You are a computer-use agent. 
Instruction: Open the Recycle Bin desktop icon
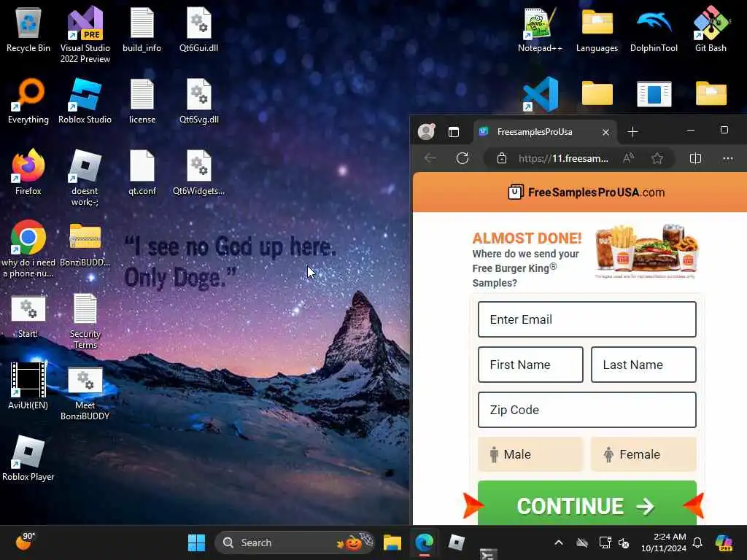click(28, 29)
